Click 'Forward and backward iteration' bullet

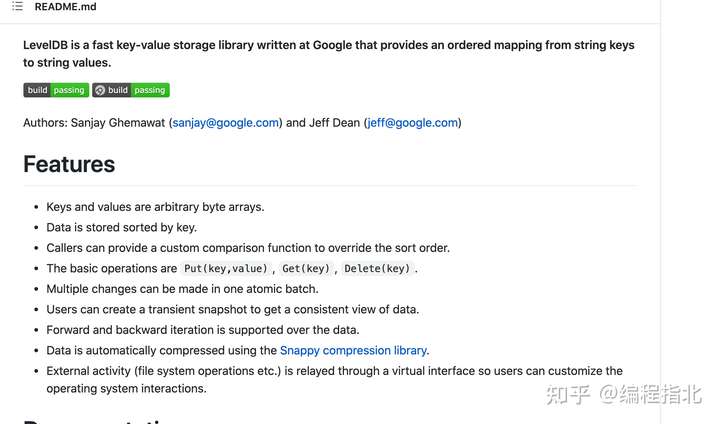pos(203,330)
